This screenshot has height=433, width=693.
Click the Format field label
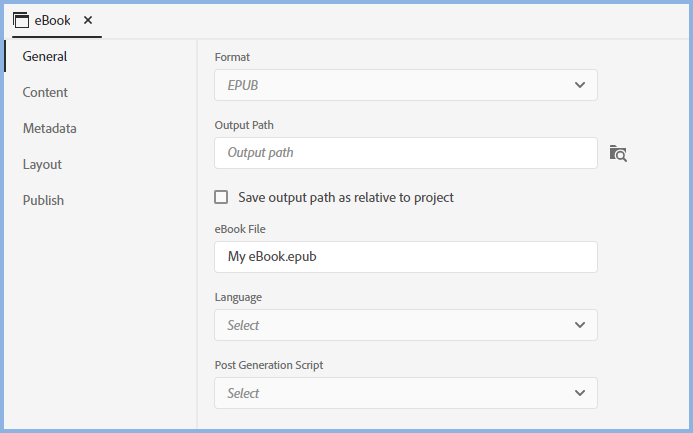tap(233, 57)
